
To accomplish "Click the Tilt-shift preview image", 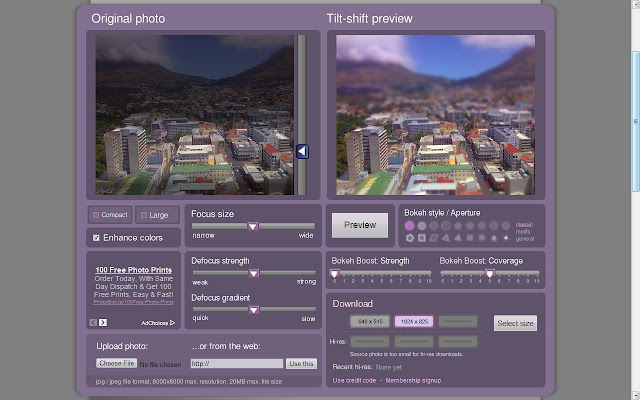I will pyautogui.click(x=436, y=115).
